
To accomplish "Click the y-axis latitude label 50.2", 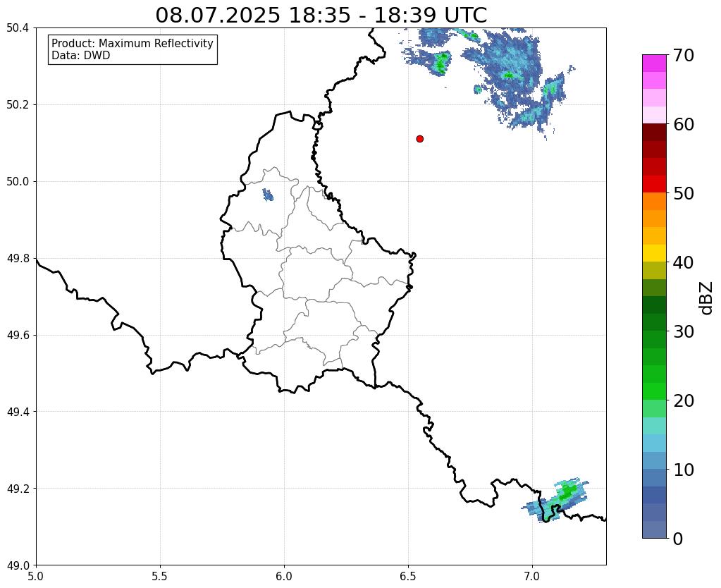I will pyautogui.click(x=18, y=105).
